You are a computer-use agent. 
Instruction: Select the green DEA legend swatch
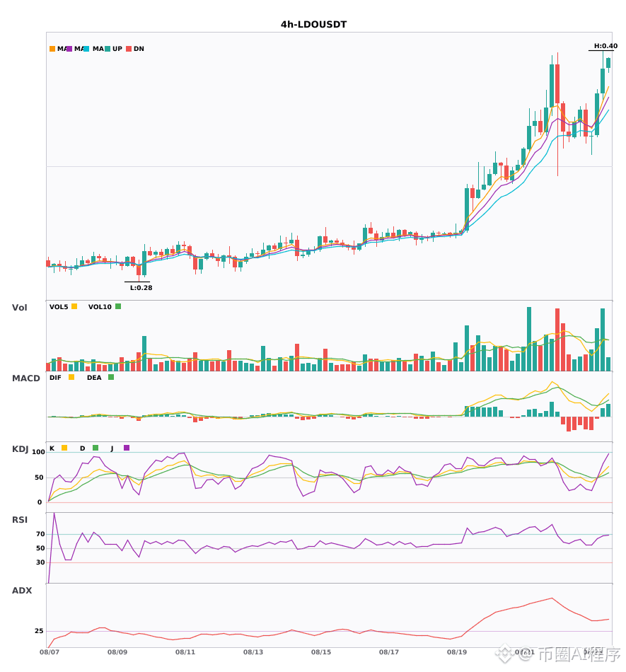coord(111,377)
